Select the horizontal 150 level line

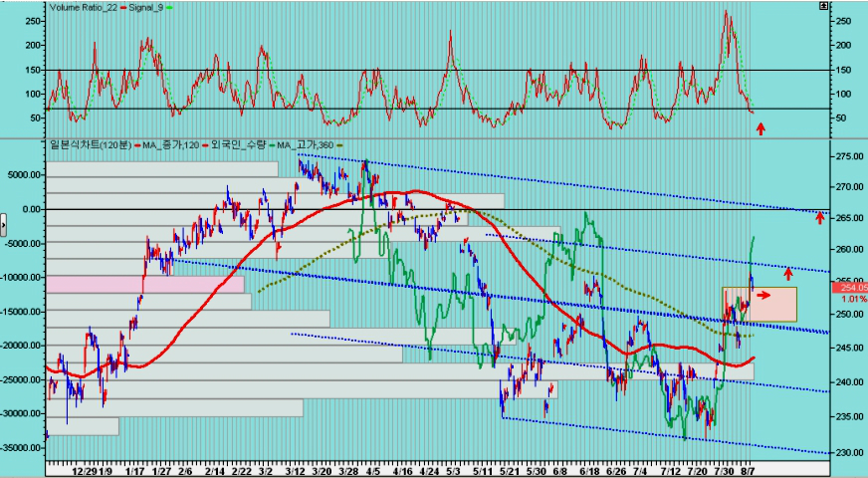point(437,71)
